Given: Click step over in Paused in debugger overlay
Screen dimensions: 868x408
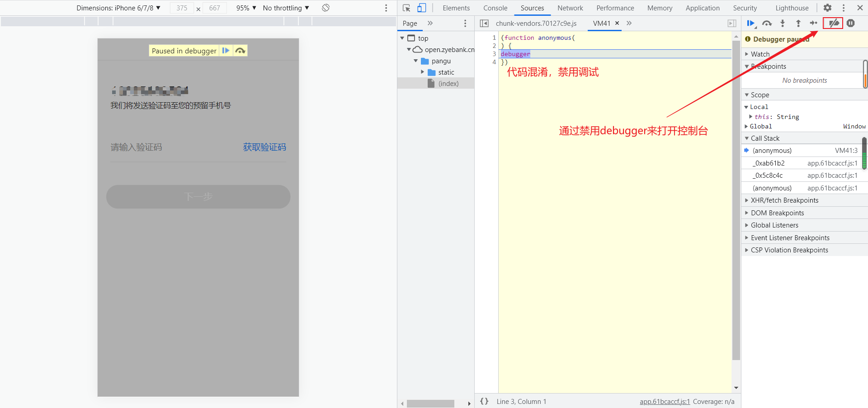Looking at the screenshot, I should (x=241, y=51).
